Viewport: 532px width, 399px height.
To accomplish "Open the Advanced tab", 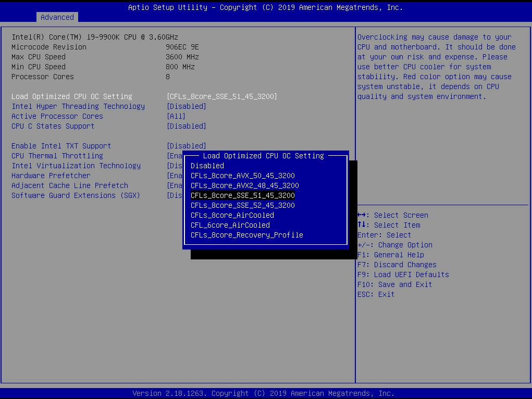I will click(57, 17).
